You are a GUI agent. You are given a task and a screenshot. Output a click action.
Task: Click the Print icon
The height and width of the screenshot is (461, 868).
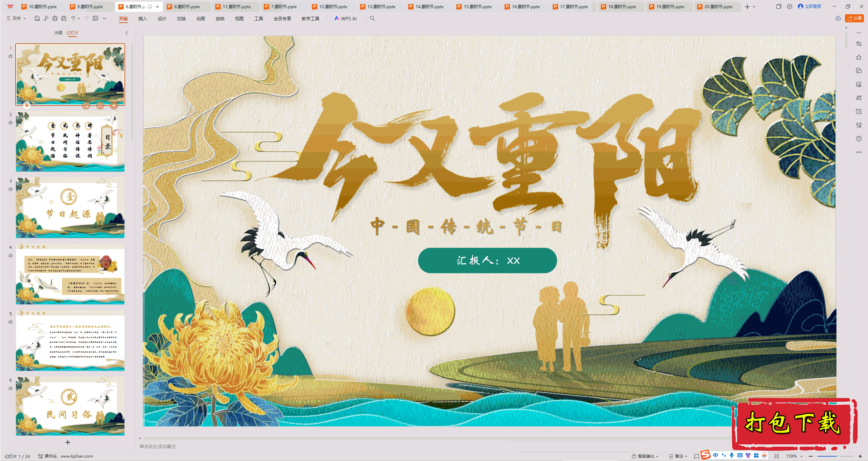(x=55, y=18)
